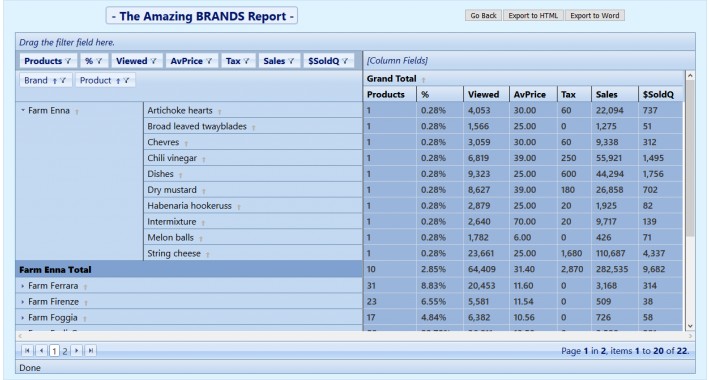The image size is (710, 380).
Task: Select the Chevres product row
Action: 253,142
